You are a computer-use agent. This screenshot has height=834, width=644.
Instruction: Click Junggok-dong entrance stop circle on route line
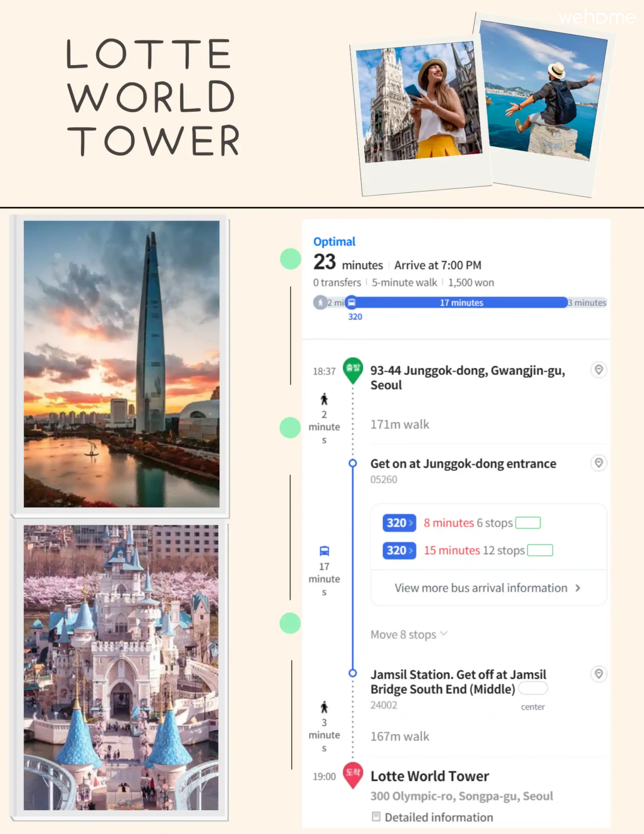click(353, 463)
